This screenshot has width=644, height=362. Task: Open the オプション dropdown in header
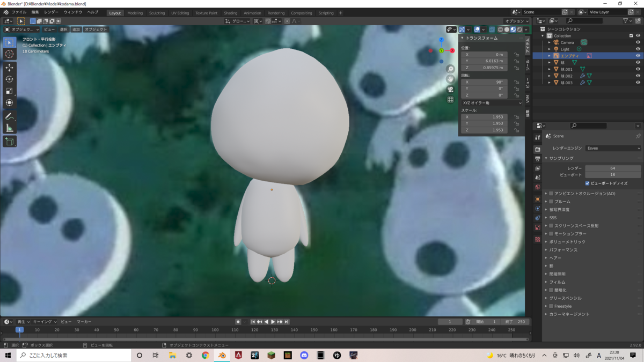pos(517,21)
